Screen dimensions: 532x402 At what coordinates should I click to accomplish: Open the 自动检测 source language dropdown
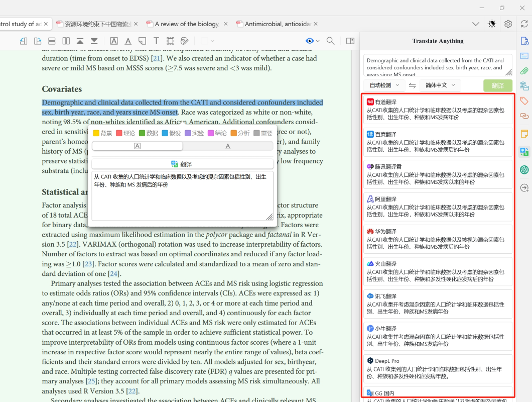[x=384, y=85]
